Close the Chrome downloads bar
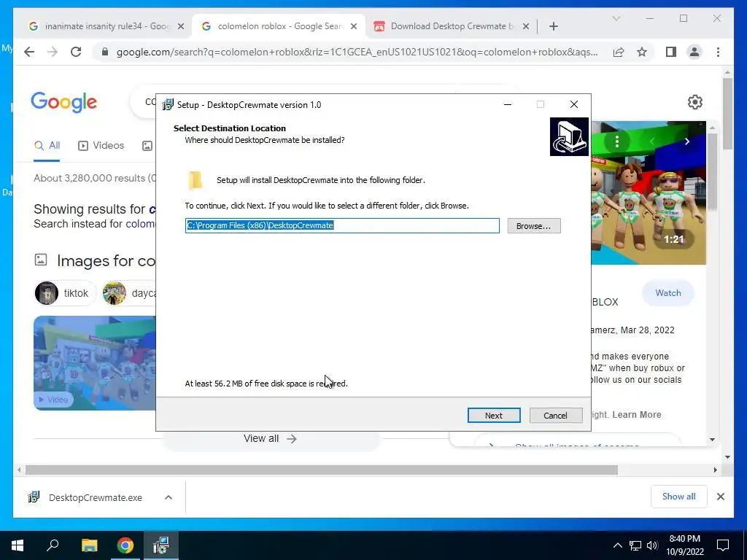Screen dimensions: 747x560 tap(720, 497)
